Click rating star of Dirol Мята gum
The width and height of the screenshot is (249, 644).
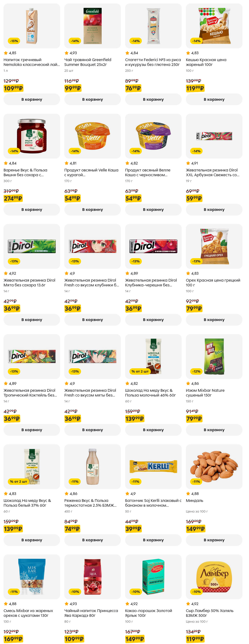pyautogui.click(x=6, y=273)
